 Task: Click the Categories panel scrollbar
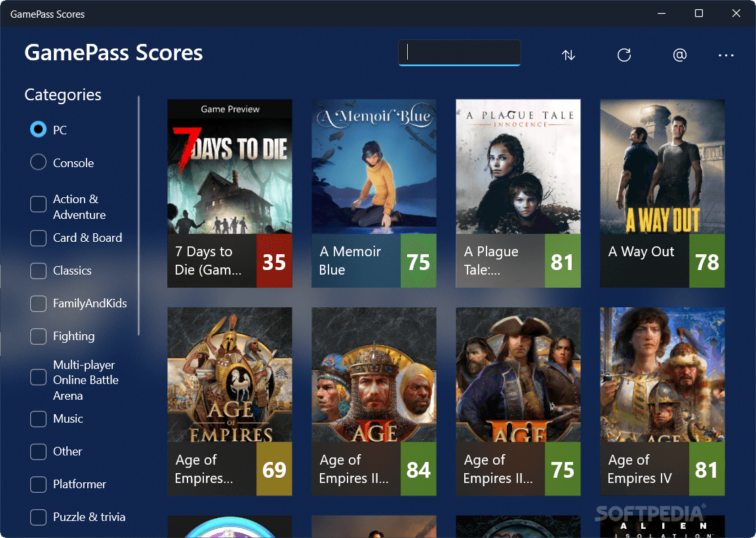coord(138,216)
